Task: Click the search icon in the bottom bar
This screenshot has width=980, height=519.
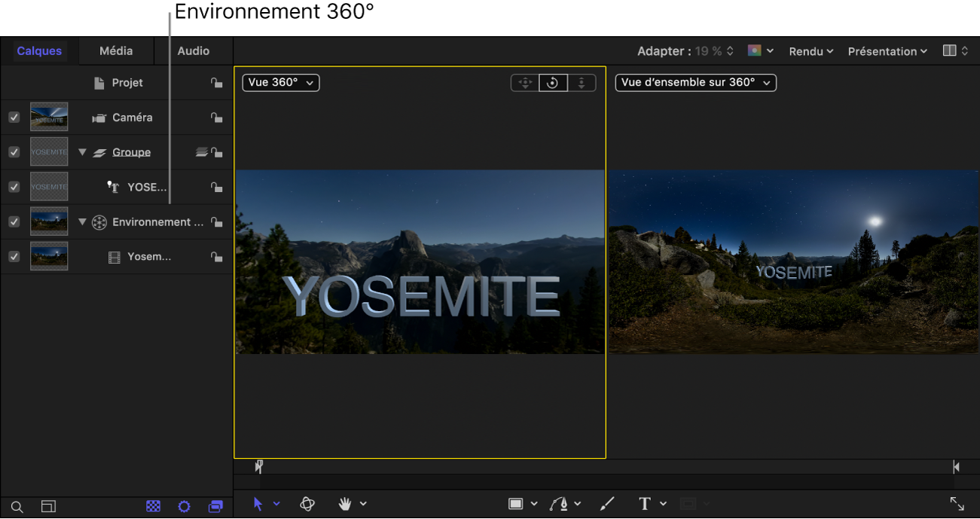Action: point(16,506)
